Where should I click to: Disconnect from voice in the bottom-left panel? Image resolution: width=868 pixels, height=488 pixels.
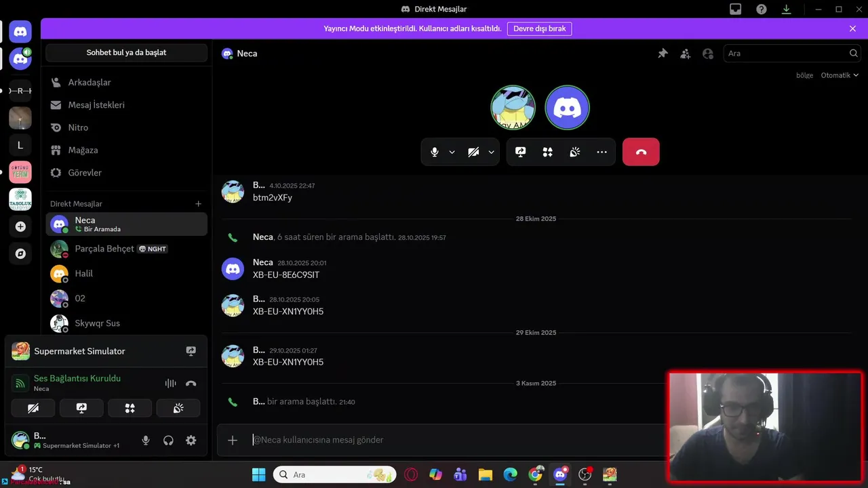click(x=191, y=383)
